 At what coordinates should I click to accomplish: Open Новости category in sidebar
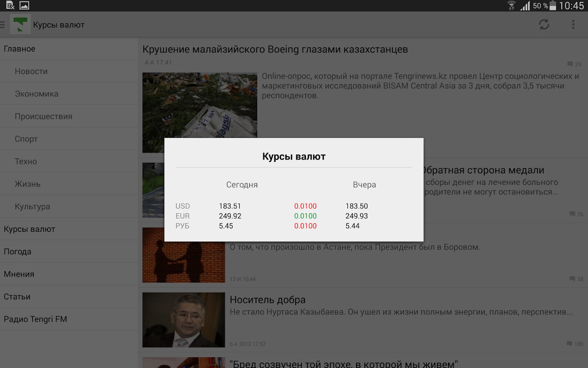coord(31,71)
